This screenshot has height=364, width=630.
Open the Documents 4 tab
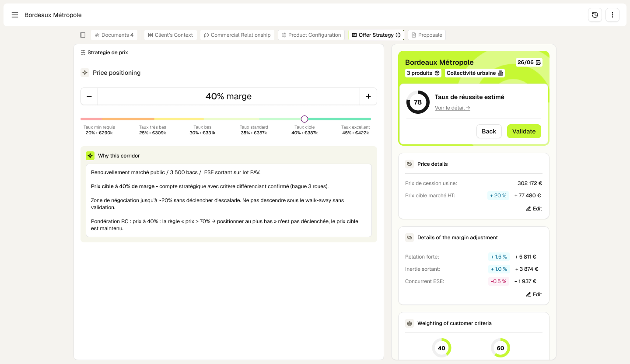[x=114, y=35]
